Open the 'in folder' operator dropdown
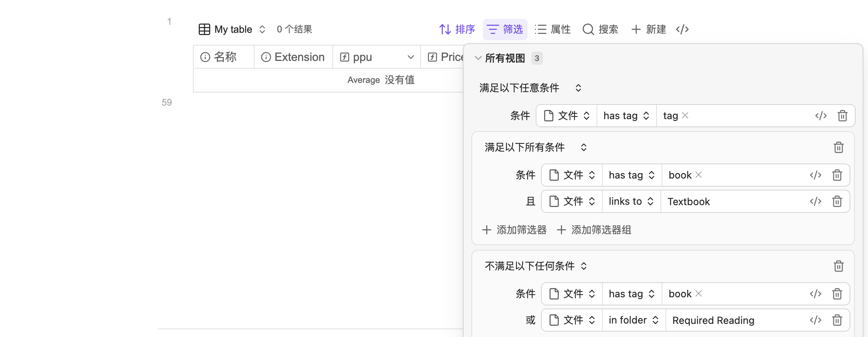 point(634,320)
